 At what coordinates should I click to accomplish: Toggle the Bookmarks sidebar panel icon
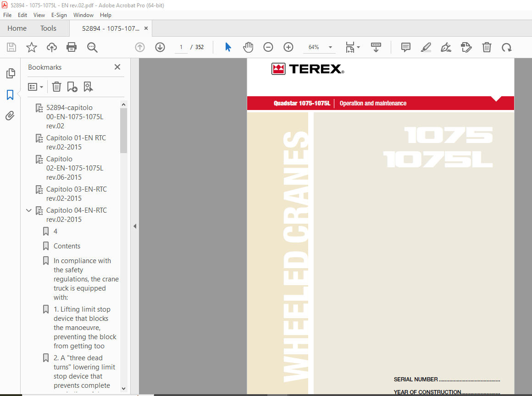10,94
